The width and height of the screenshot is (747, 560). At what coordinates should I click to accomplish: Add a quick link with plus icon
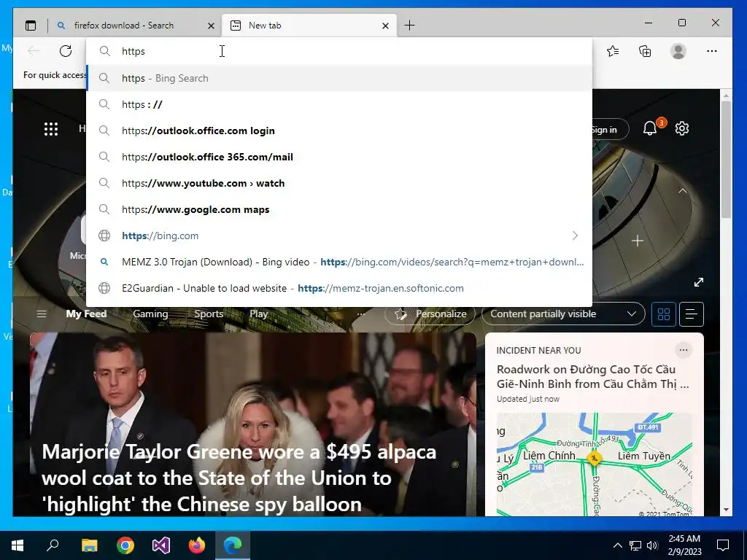637,241
